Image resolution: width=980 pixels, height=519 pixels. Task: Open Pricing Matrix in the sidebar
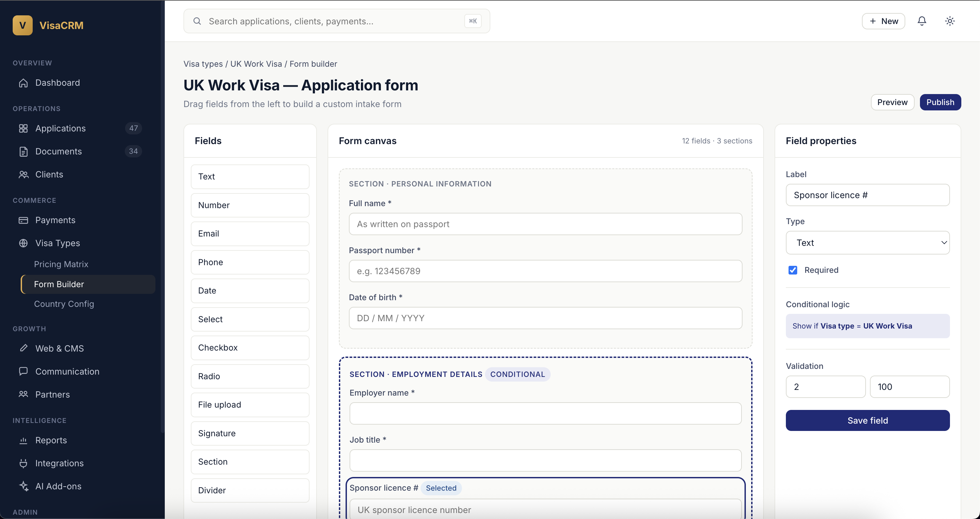tap(61, 264)
